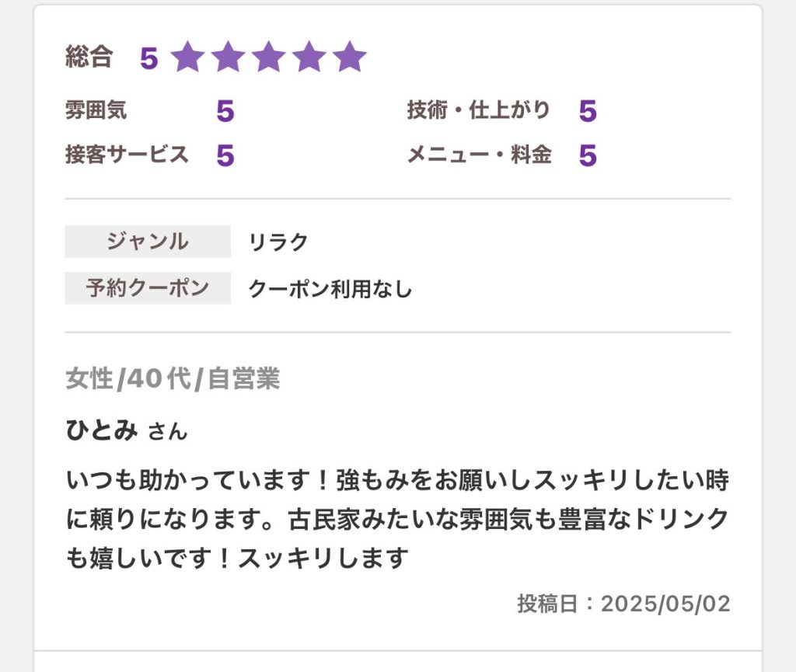Open reviewer ひとみ さん name
The width and height of the screenshot is (796, 672).
(x=127, y=430)
